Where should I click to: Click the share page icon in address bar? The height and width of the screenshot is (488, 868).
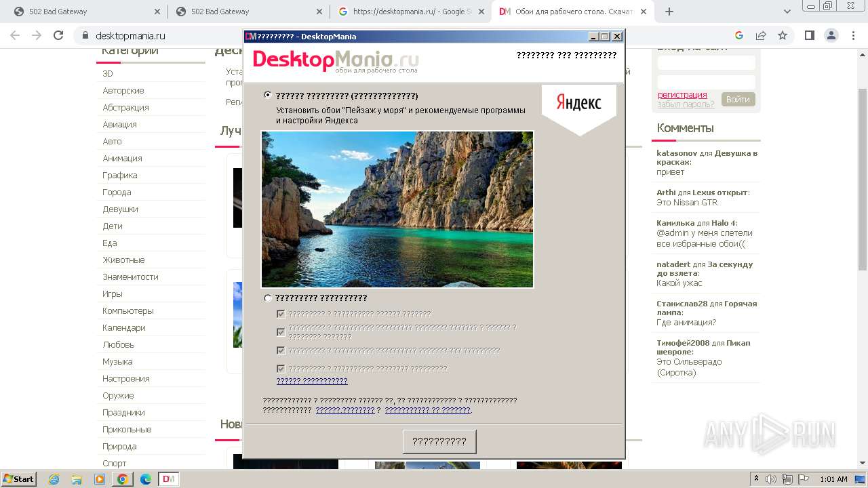[761, 36]
